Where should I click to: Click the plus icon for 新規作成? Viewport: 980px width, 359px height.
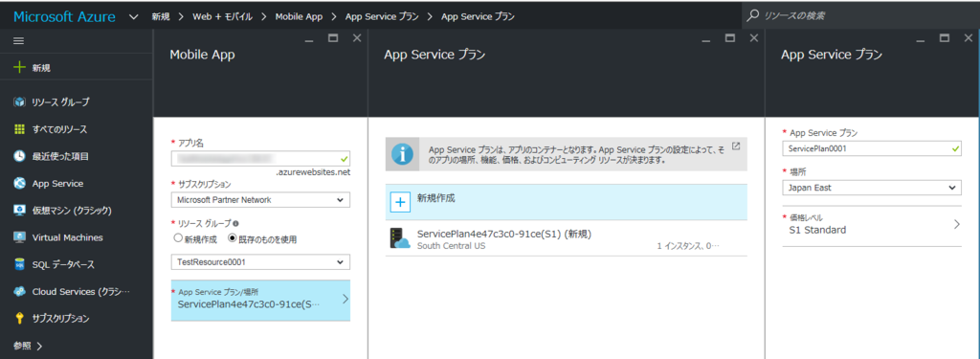pyautogui.click(x=400, y=202)
